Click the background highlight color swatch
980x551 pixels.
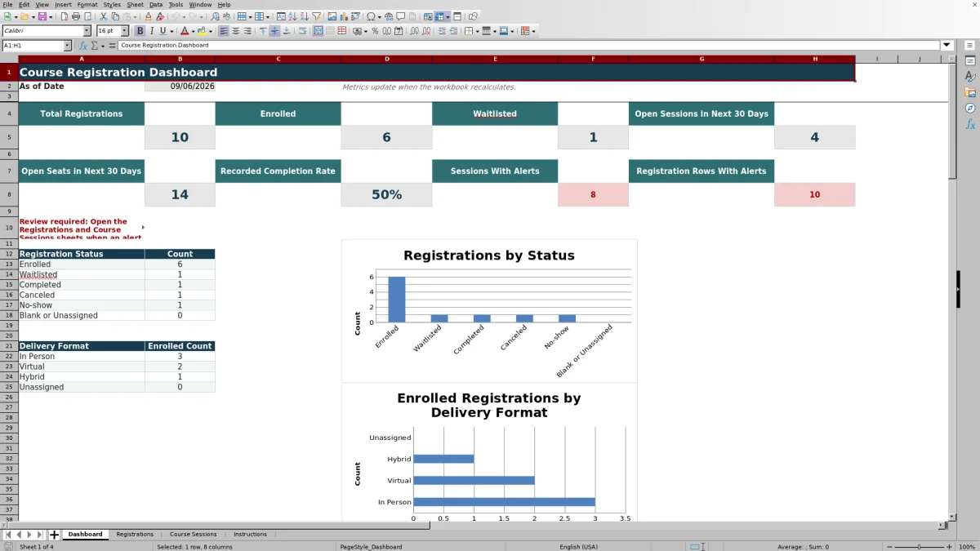[x=201, y=31]
